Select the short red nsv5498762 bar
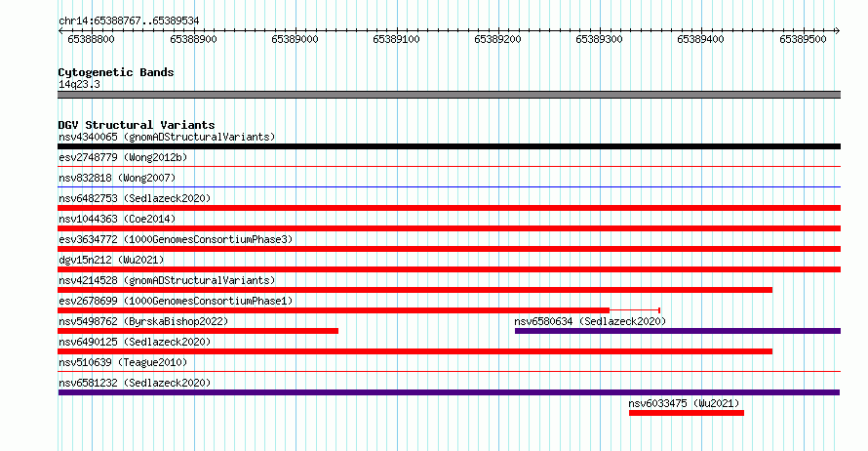 [198, 331]
